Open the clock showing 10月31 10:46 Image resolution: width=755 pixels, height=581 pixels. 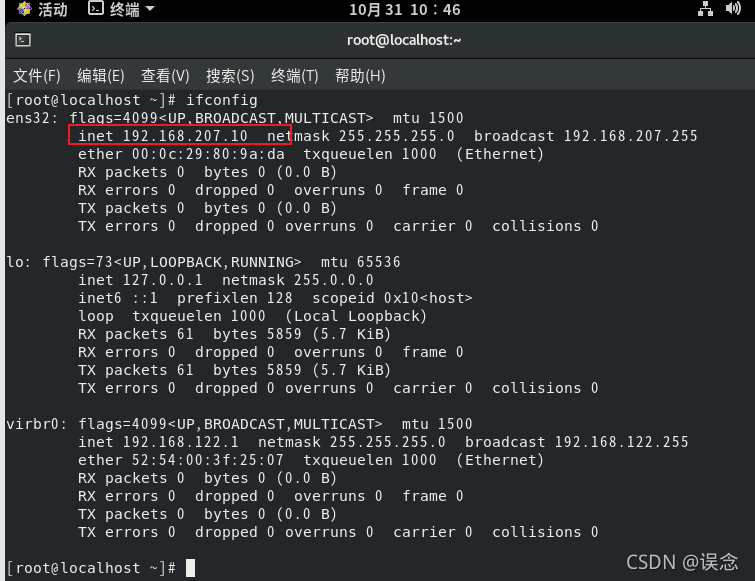click(404, 10)
